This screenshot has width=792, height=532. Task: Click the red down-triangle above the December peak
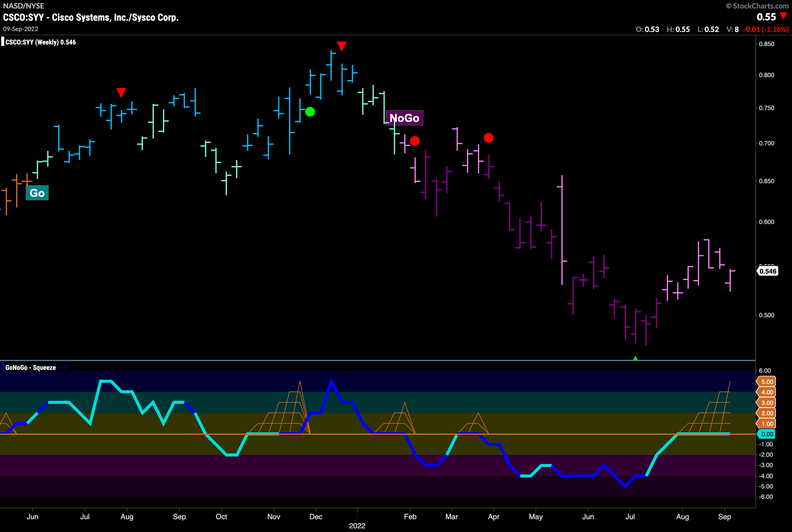[x=341, y=46]
